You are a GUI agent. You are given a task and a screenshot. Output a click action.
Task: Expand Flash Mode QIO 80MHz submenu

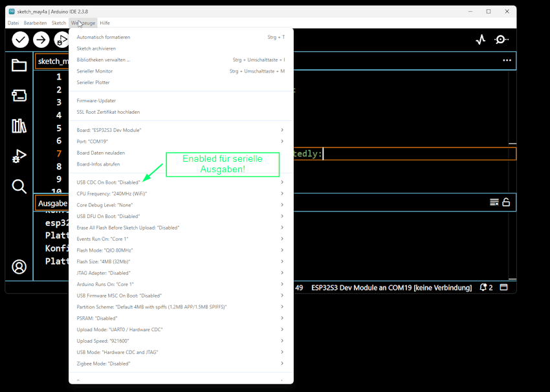[x=181, y=250]
